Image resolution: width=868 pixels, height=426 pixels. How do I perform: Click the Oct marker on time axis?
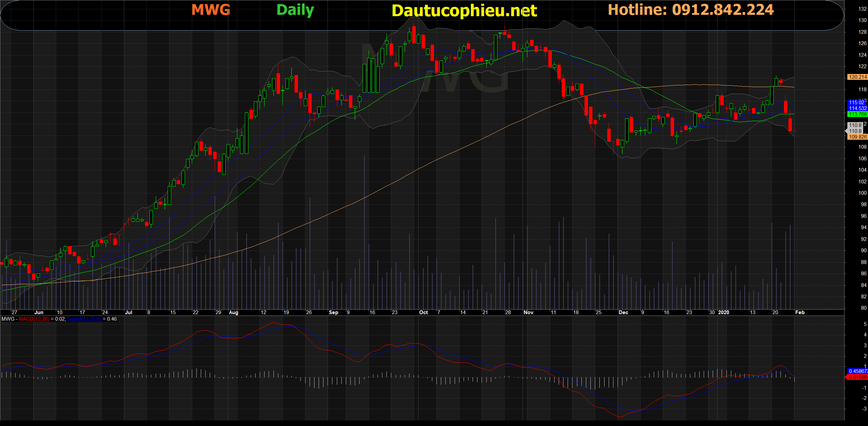423,312
